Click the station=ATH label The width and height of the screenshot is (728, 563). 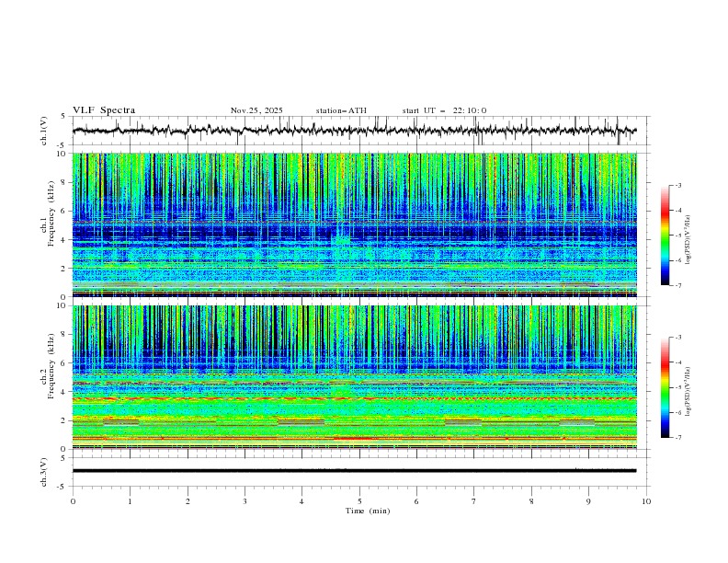341,110
